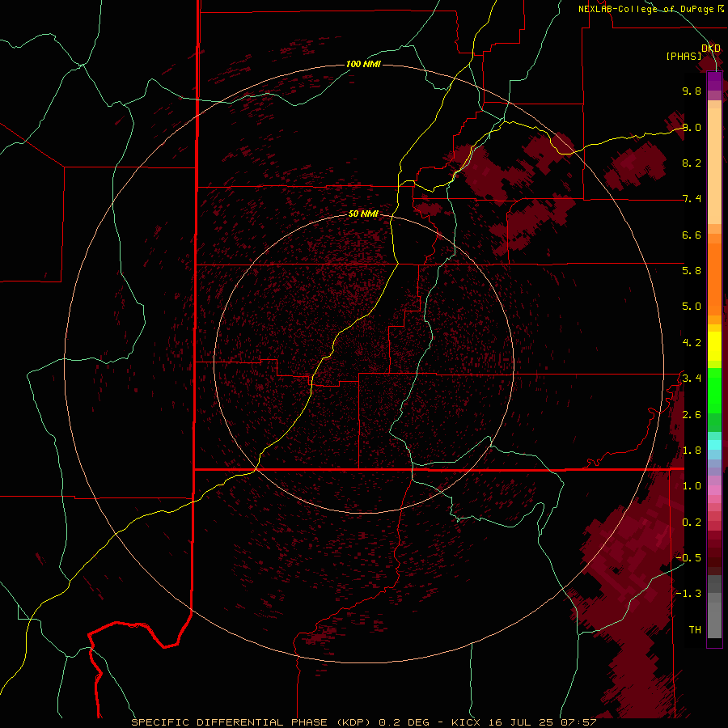Click the -1.3 scale value
Viewport: 728px width, 728px height.
688,594
